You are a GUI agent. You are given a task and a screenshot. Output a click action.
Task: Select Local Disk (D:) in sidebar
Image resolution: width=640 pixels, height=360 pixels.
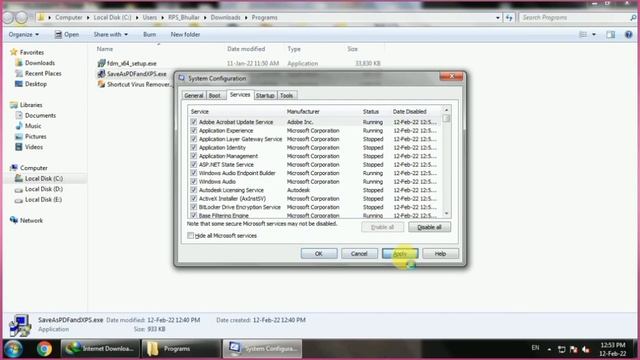pos(44,189)
